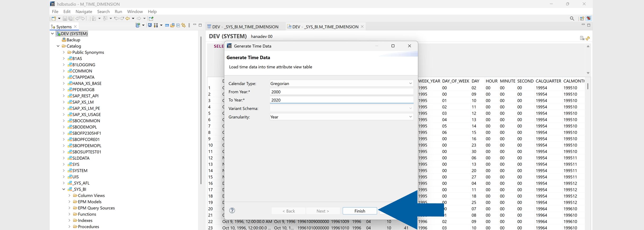Screen dimensions: 644x230
Task: Click the refresh yellow arrows in editor
Action: tap(588, 39)
